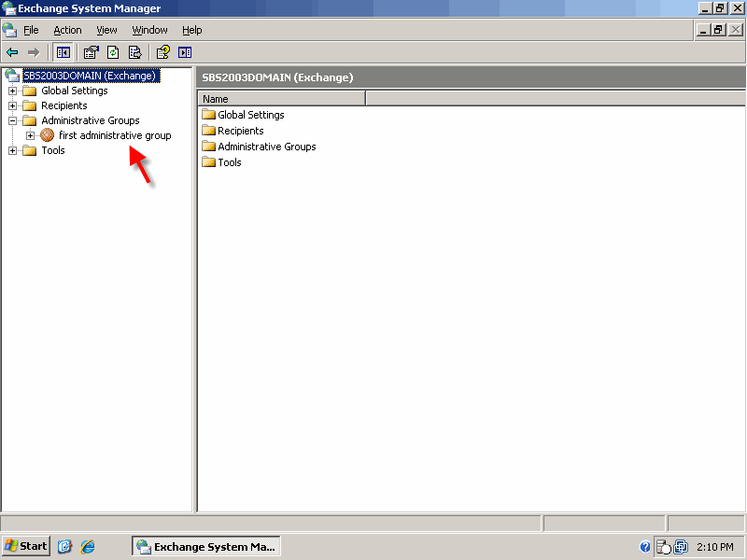Open the View menu

106,30
